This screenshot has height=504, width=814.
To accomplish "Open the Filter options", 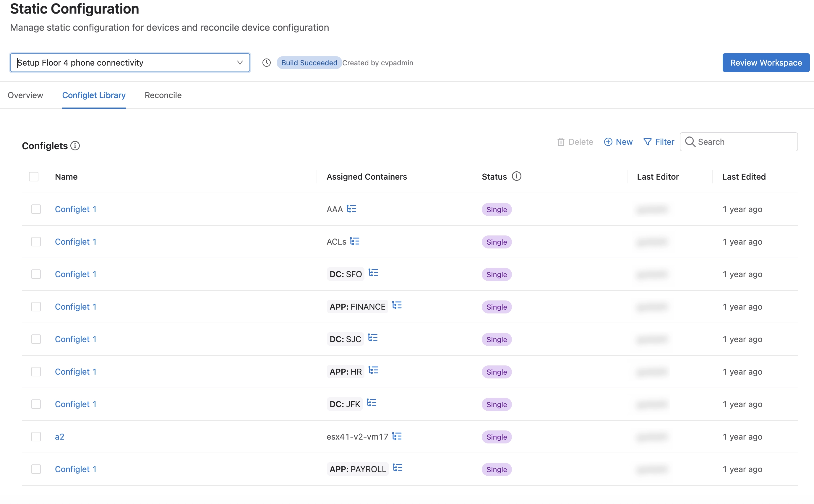I will click(659, 142).
